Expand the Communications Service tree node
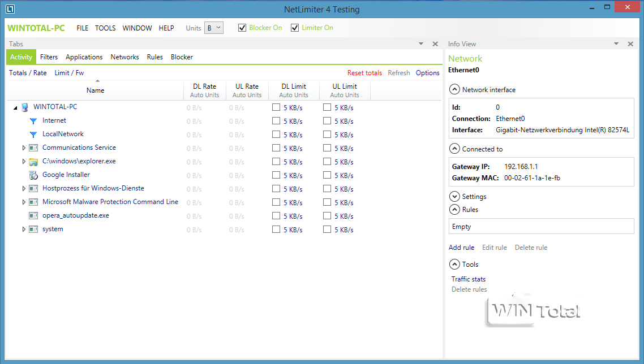Screen dimensions: 644x364 point(24,148)
